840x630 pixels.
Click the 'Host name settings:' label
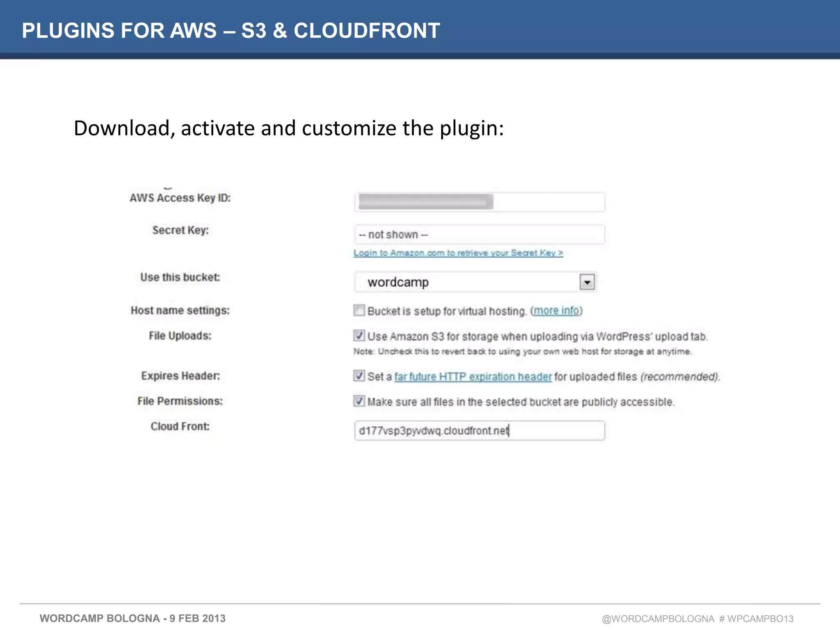click(x=180, y=310)
